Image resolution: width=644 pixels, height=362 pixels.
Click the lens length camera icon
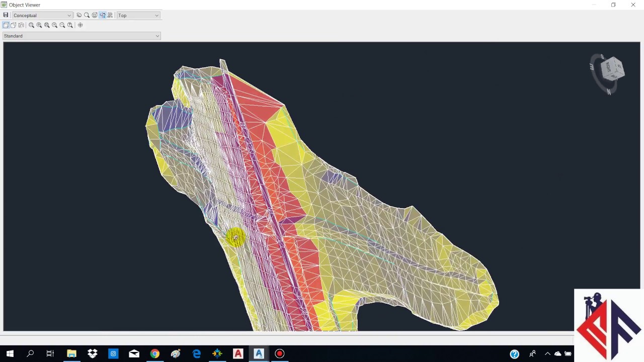[x=21, y=25]
